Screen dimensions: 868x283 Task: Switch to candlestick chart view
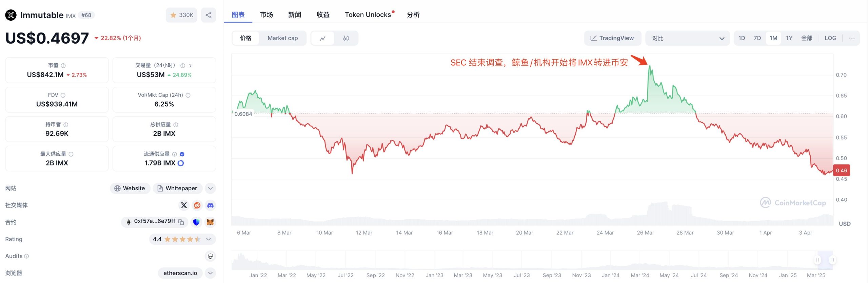(346, 38)
